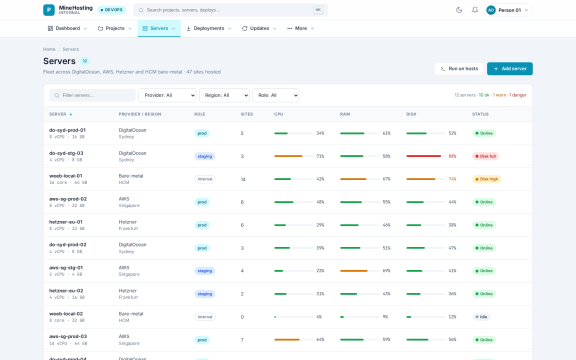Click the terminal icon in Run on hosts
576x360 pixels.
pos(443,69)
